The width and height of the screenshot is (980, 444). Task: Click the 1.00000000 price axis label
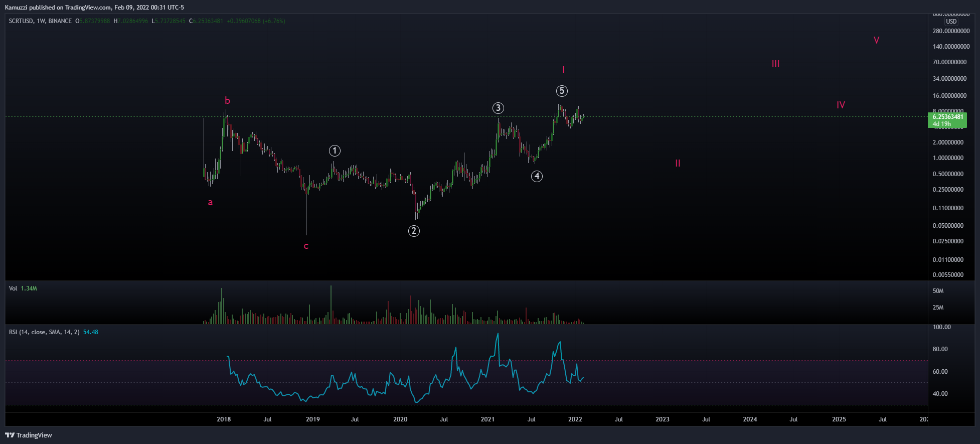click(948, 158)
